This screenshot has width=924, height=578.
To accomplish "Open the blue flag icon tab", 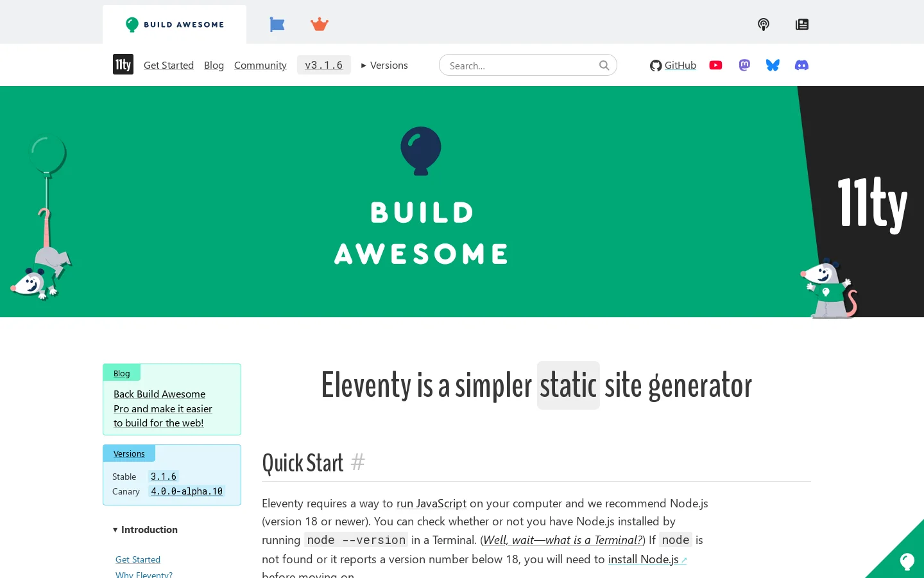I will coord(277,24).
